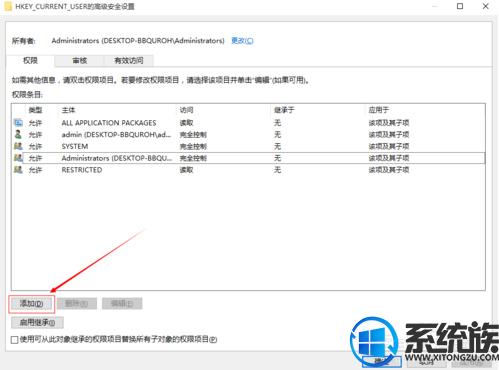Select the SYSTEM principal entry
This screenshot has height=370, width=499.
(75, 146)
